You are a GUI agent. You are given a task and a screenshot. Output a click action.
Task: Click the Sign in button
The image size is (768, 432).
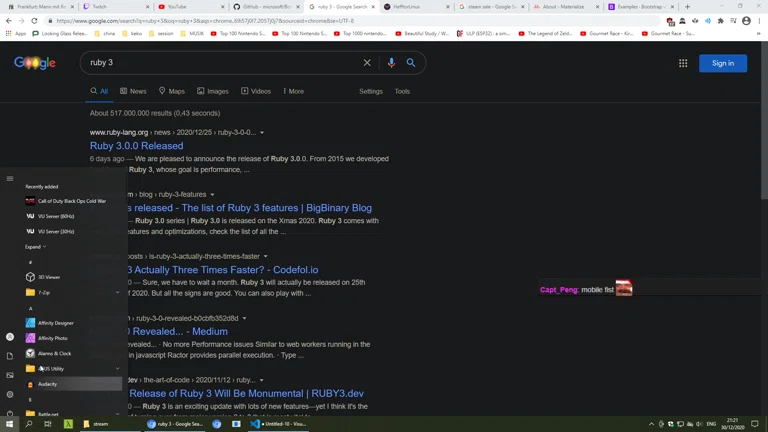[722, 63]
